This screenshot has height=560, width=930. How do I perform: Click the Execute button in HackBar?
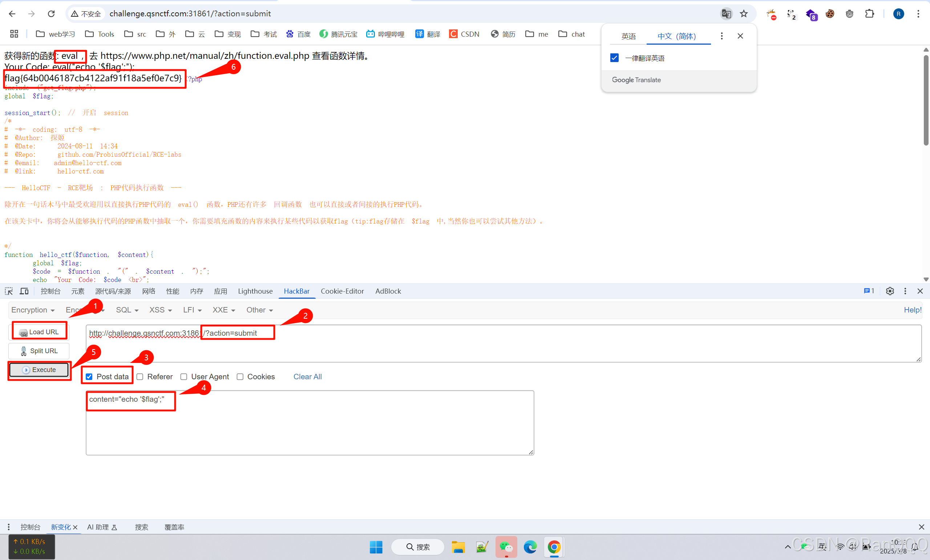(x=39, y=369)
